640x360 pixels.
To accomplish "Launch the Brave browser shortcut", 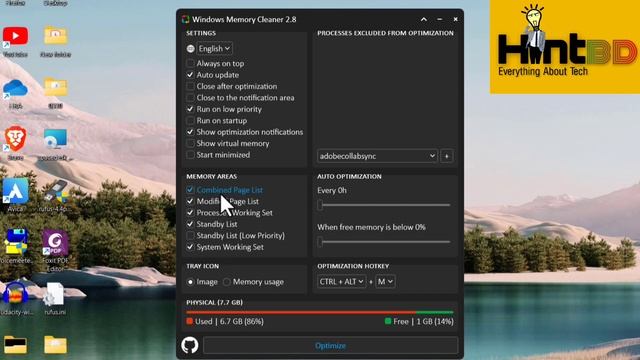I will tap(15, 139).
